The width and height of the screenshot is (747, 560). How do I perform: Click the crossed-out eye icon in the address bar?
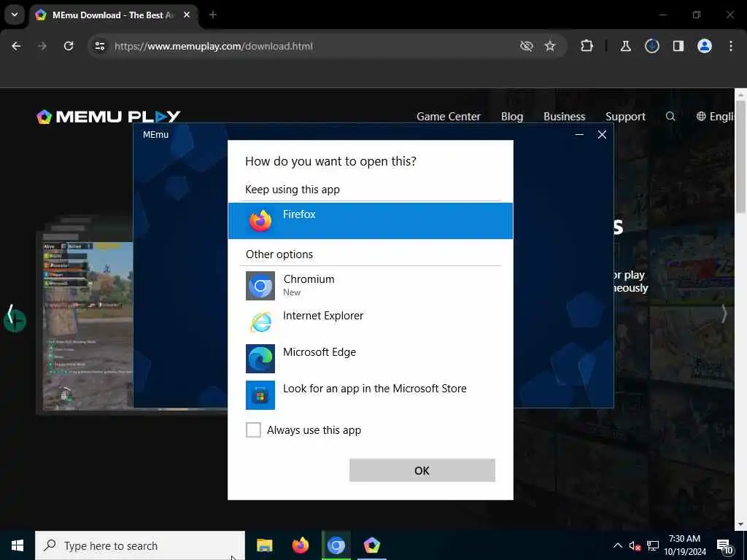pyautogui.click(x=527, y=46)
